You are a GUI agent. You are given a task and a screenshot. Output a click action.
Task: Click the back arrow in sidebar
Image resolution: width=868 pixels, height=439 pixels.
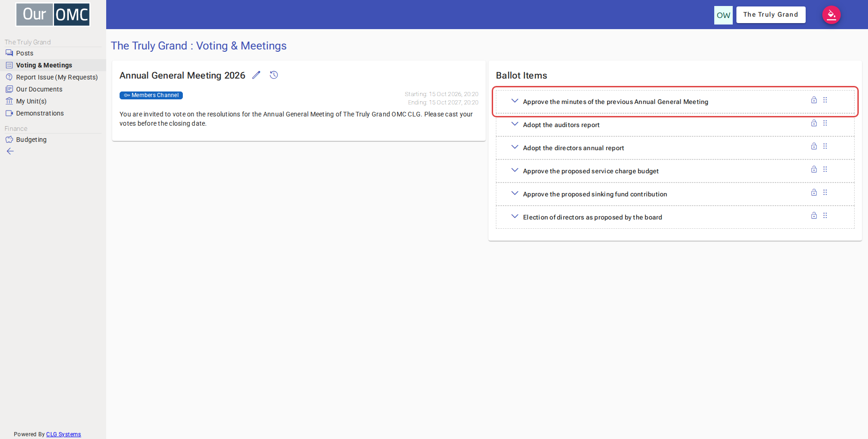click(10, 151)
